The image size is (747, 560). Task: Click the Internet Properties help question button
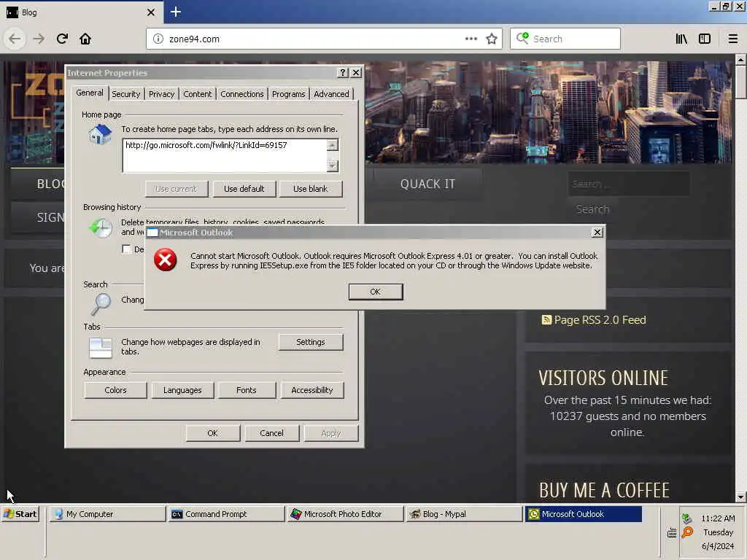click(x=343, y=72)
